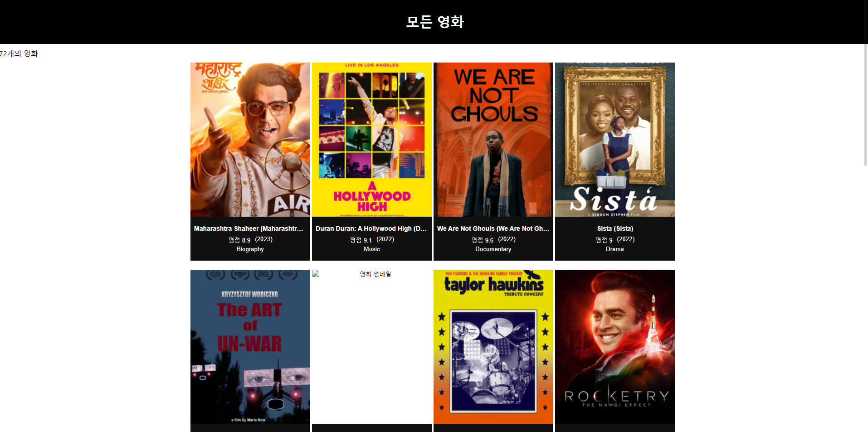Open the Maharashtra Shaheer movie poster
This screenshot has width=868, height=432.
pyautogui.click(x=250, y=140)
